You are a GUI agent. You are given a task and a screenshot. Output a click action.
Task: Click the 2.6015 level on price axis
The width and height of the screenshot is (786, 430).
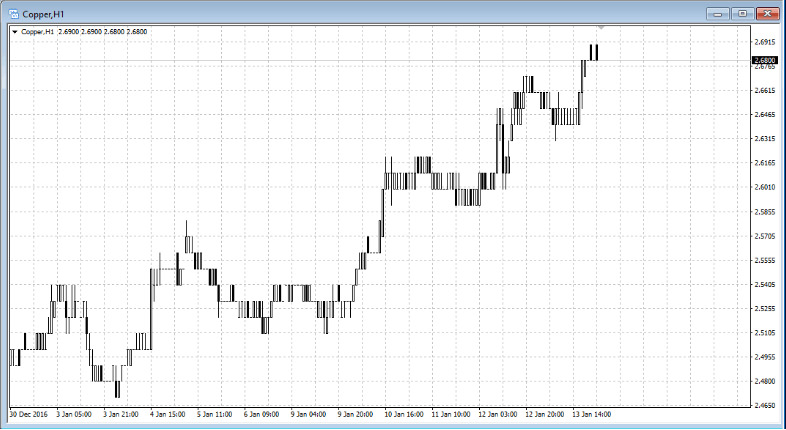pos(763,187)
